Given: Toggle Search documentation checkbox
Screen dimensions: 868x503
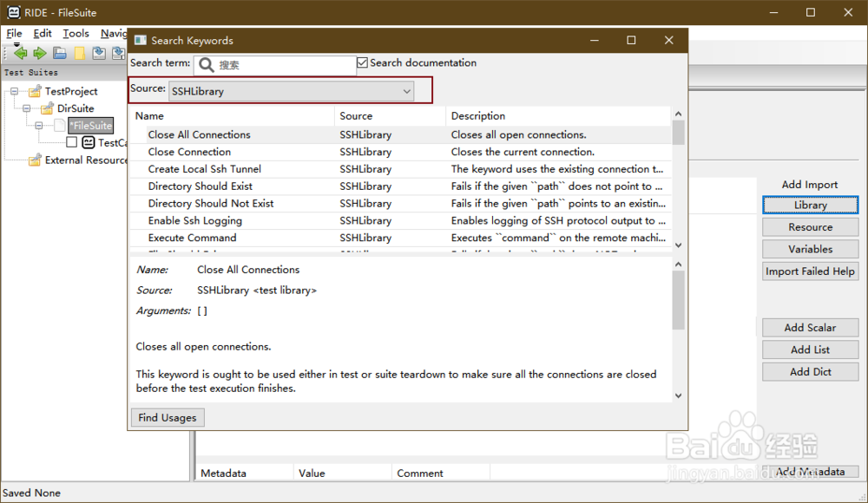Looking at the screenshot, I should [363, 62].
